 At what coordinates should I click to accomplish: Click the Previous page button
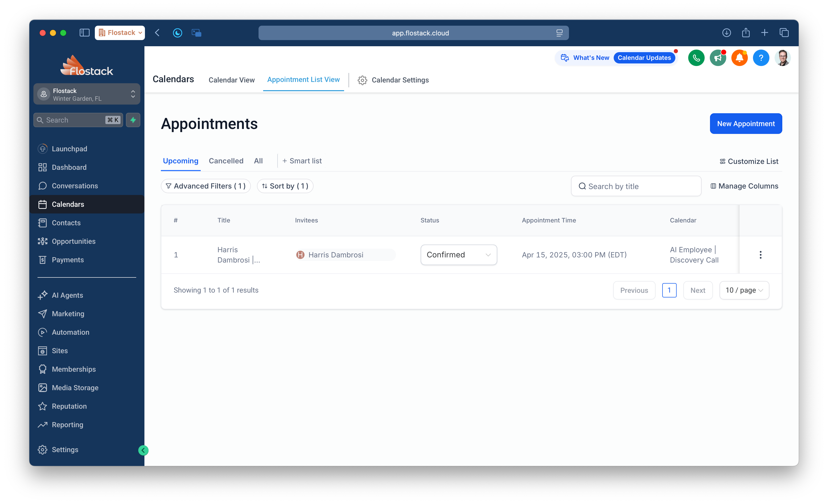(x=634, y=290)
